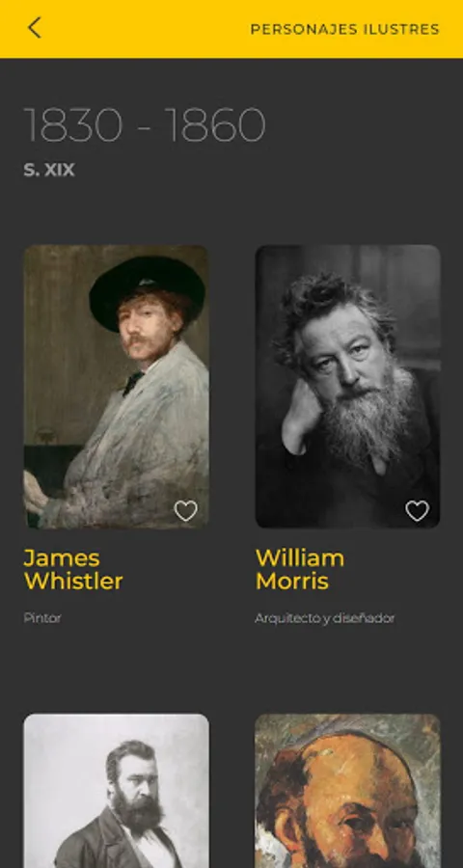Toggle the heart on William Morris card
Image resolution: width=463 pixels, height=868 pixels.
pyautogui.click(x=417, y=510)
